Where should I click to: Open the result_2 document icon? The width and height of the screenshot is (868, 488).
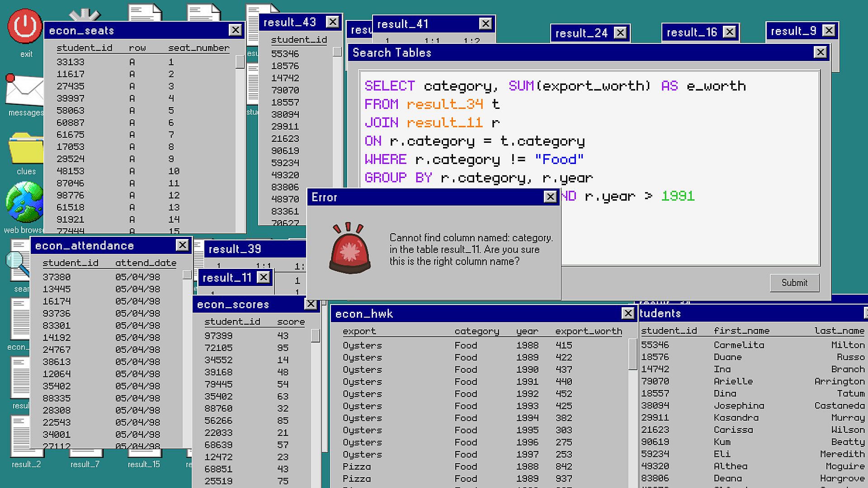[x=20, y=436]
